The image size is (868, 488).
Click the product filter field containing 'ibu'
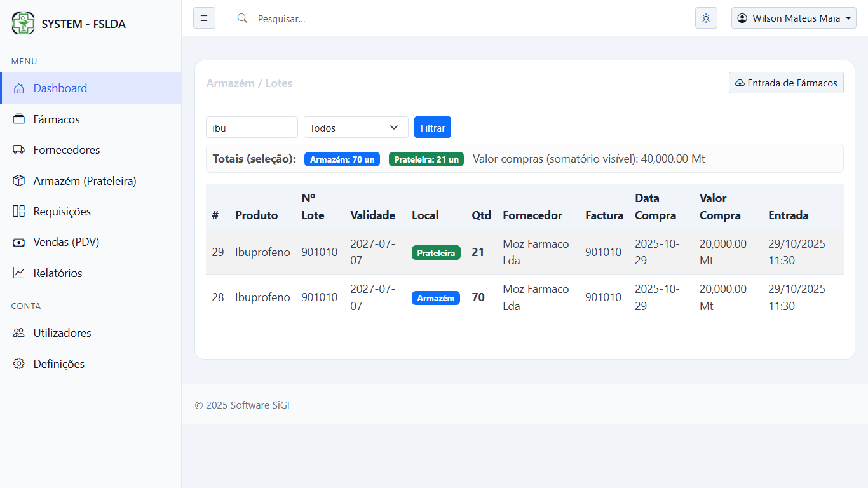pyautogui.click(x=252, y=128)
